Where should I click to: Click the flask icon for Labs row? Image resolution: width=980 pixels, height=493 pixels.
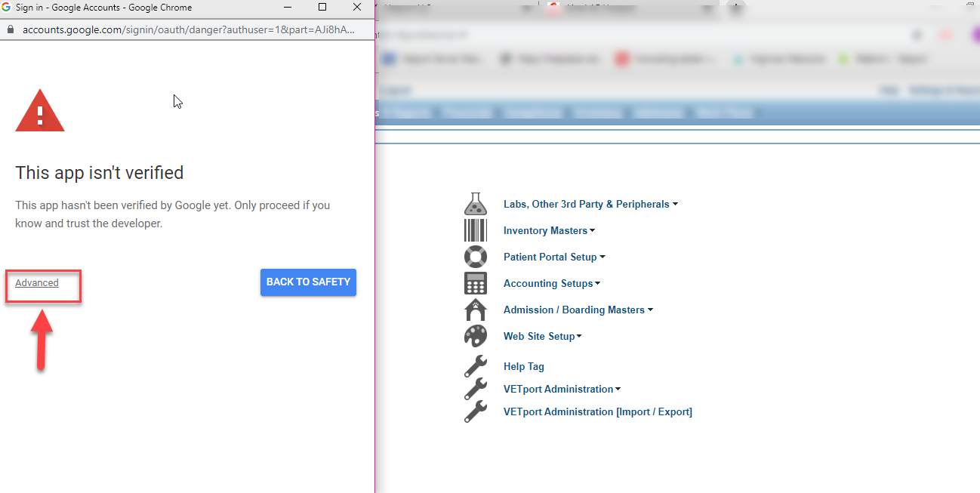coord(475,204)
